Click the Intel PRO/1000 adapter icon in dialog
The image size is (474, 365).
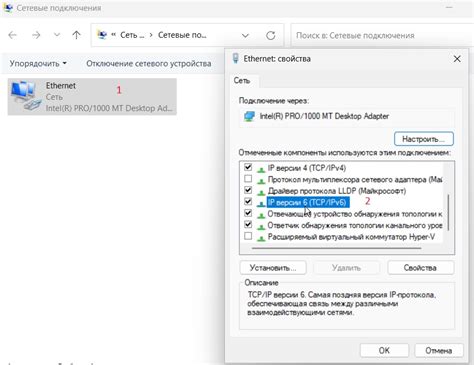[249, 116]
